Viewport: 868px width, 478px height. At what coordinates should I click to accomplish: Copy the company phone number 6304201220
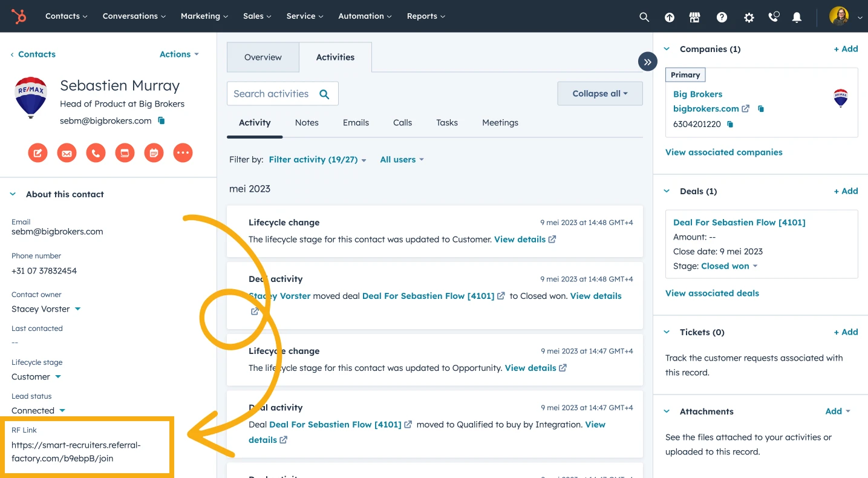(x=730, y=124)
